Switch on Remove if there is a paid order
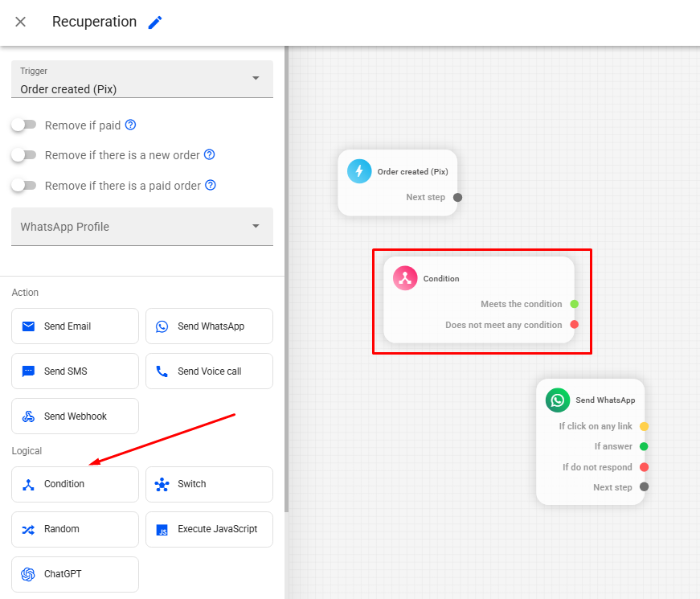Viewport: 700px width, 599px height. click(x=24, y=185)
